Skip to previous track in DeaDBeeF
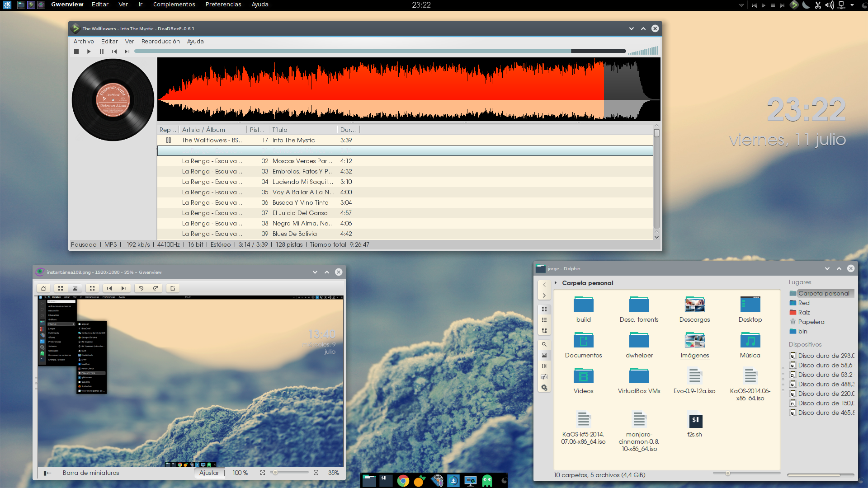The height and width of the screenshot is (488, 868). [x=114, y=52]
